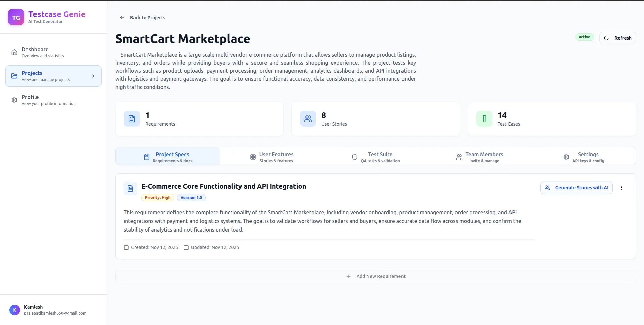Click the User Stories people icon

point(308,119)
